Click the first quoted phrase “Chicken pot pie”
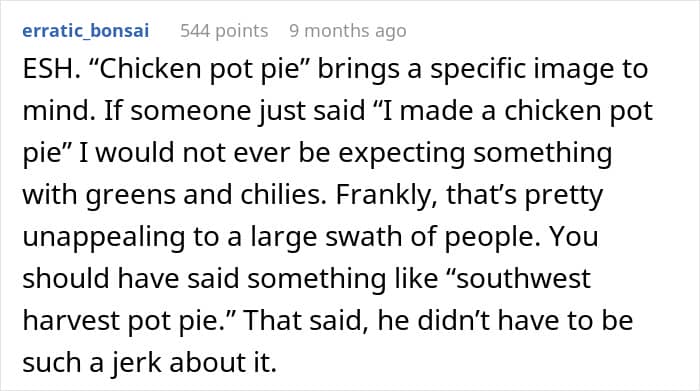 click(200, 70)
